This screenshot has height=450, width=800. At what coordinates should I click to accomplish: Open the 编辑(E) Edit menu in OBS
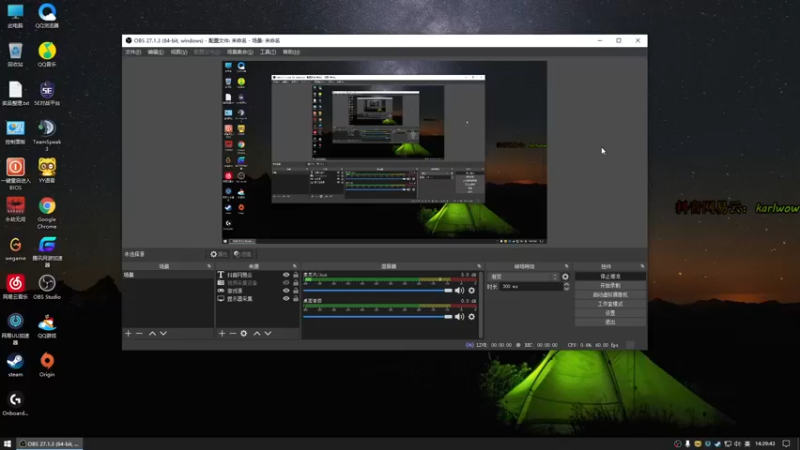pyautogui.click(x=156, y=52)
